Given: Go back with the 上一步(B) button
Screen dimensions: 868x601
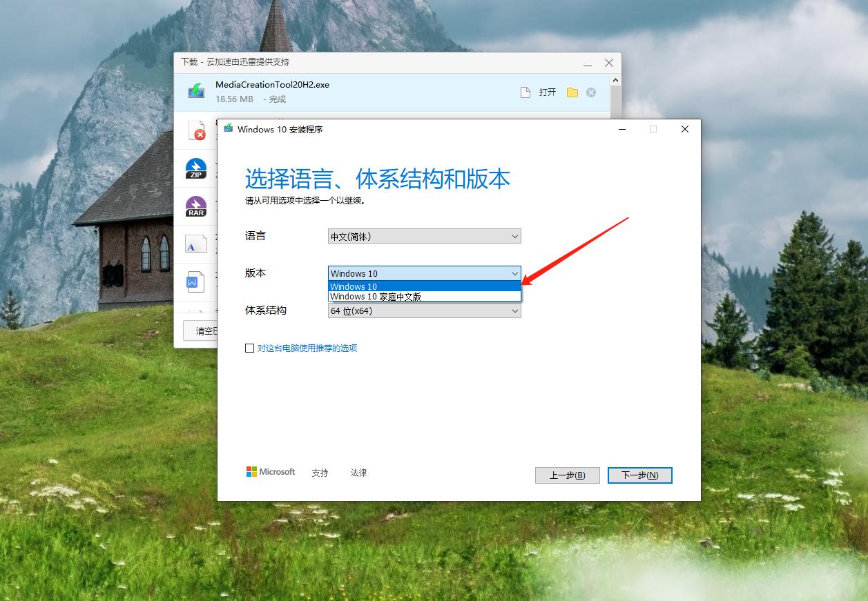Looking at the screenshot, I should (568, 475).
